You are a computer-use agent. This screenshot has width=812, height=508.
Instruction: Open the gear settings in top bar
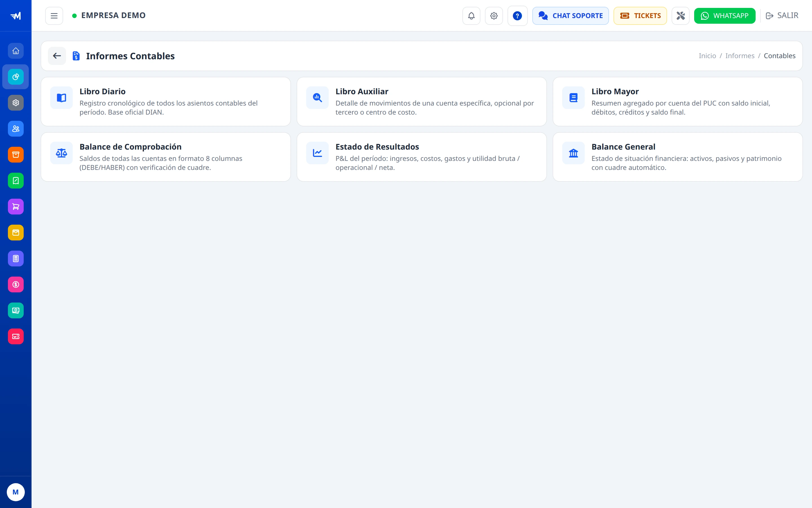(494, 16)
